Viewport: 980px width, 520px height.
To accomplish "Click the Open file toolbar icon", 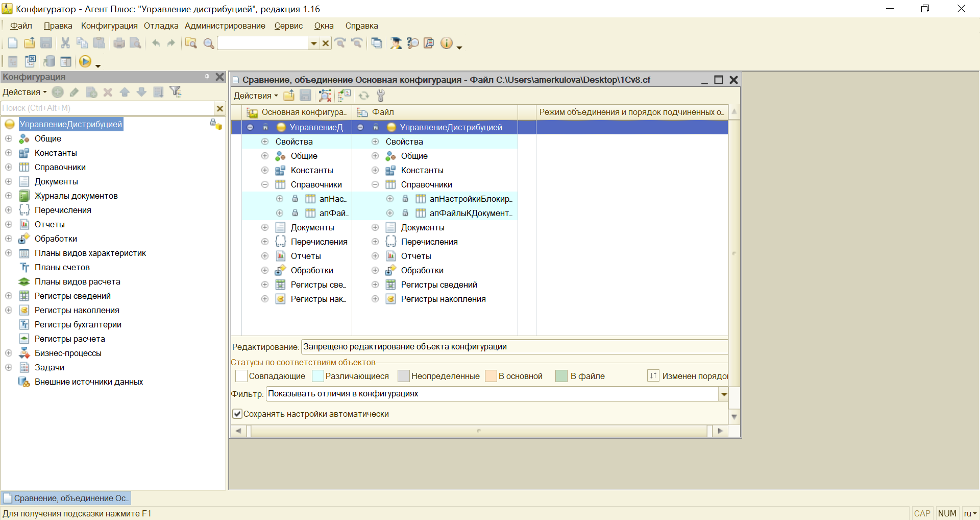I will pos(30,43).
